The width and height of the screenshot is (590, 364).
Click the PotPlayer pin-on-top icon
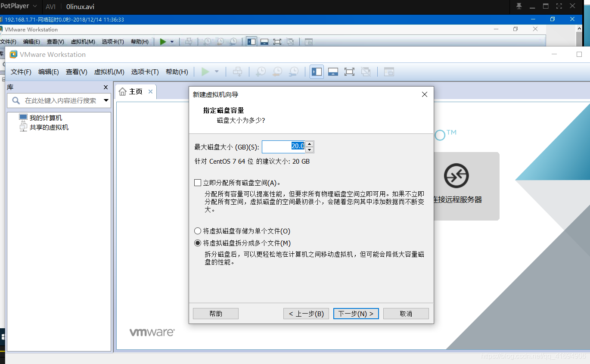(519, 6)
